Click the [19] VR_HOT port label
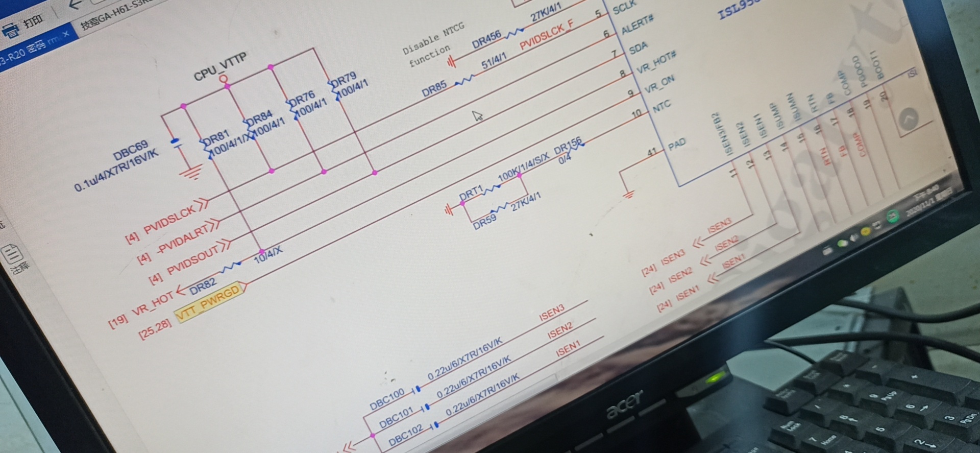Viewport: 980px width, 453px height. [141, 311]
